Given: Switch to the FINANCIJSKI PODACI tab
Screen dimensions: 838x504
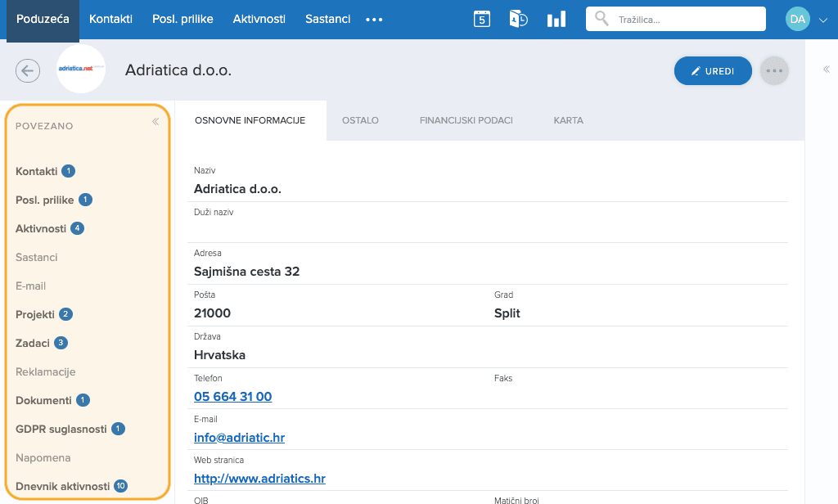Looking at the screenshot, I should click(x=466, y=121).
